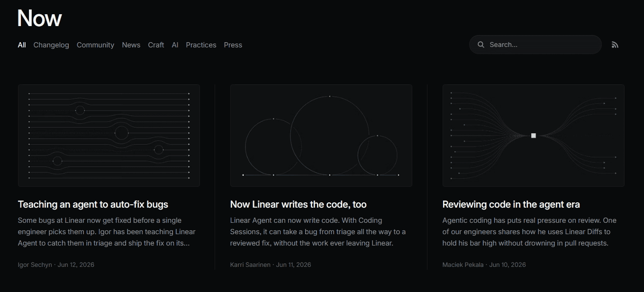Open thumbnail with three circles illustration

point(321,136)
